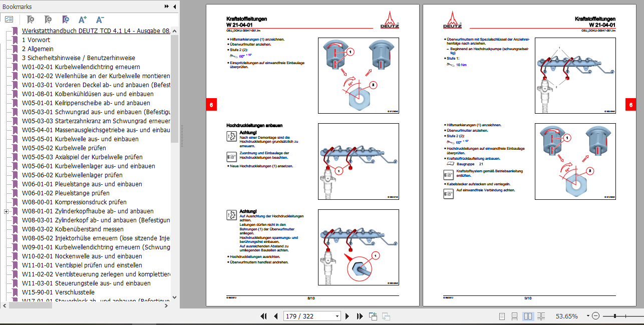Click the Bookmarks panel title
The width and height of the screenshot is (644, 325).
pyautogui.click(x=18, y=7)
